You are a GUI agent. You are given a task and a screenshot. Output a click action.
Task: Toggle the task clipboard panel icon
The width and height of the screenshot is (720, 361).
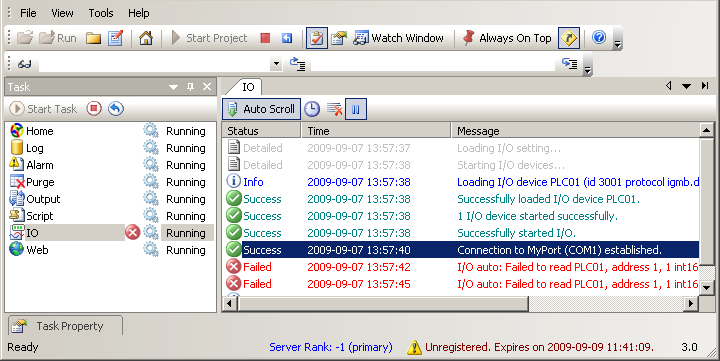tap(317, 38)
